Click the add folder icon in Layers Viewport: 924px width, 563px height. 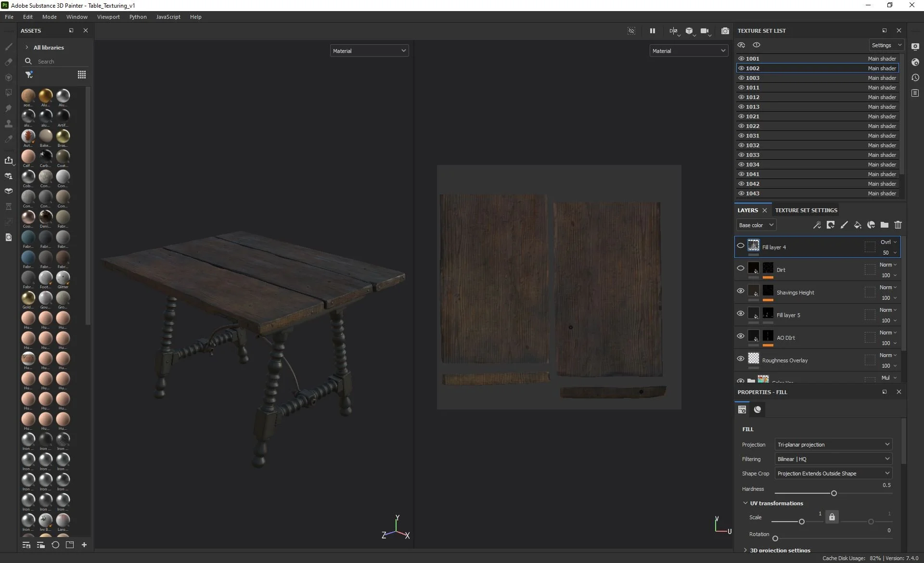(884, 225)
